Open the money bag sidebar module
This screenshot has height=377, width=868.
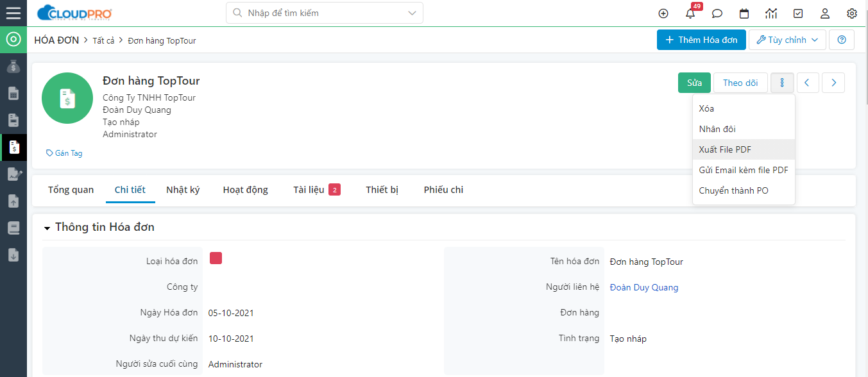click(13, 66)
